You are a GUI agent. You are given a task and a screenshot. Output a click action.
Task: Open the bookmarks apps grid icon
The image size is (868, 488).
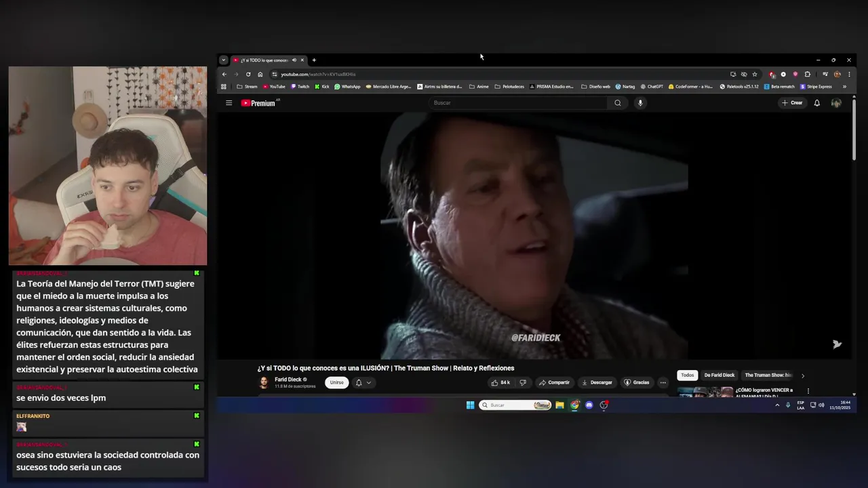pos(224,87)
